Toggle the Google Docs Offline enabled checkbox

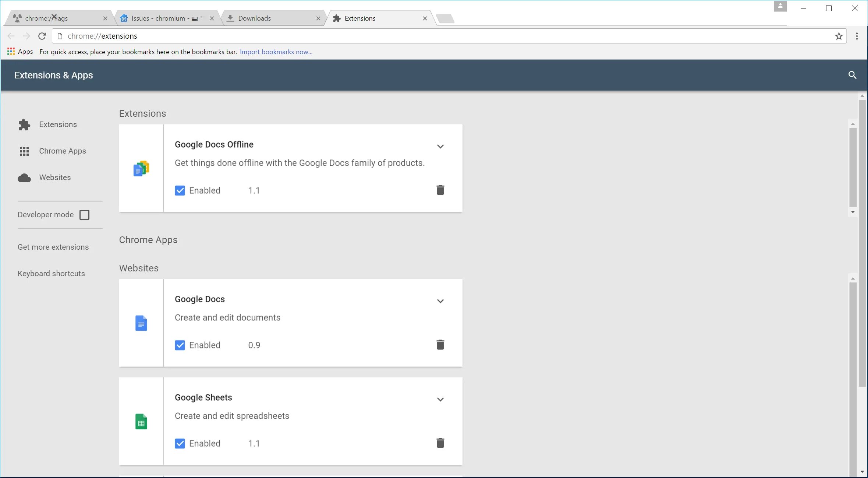tap(180, 190)
